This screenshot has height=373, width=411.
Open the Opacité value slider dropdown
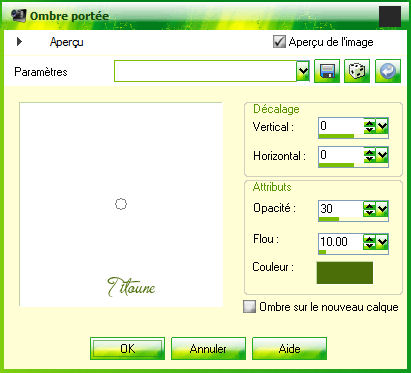click(x=382, y=209)
